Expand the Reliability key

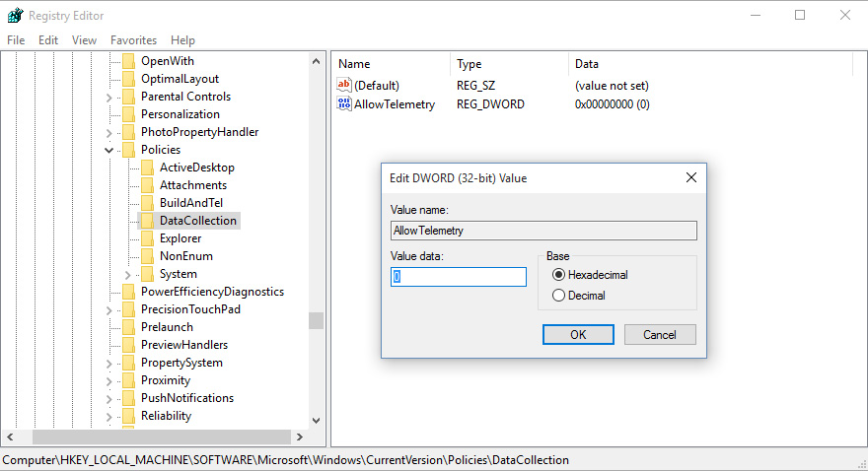[x=109, y=417]
